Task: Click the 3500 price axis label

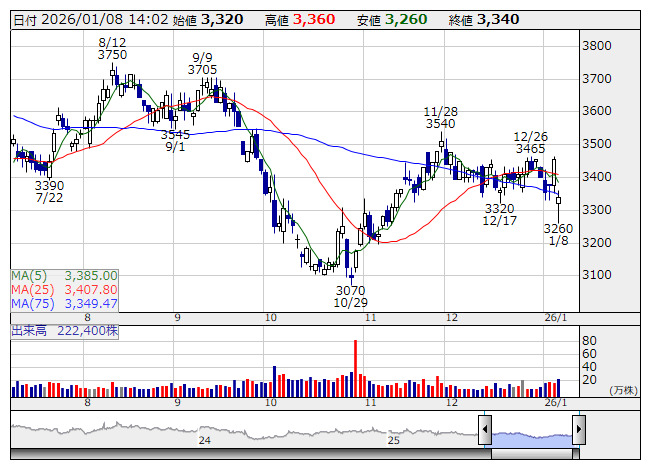Action: point(597,144)
